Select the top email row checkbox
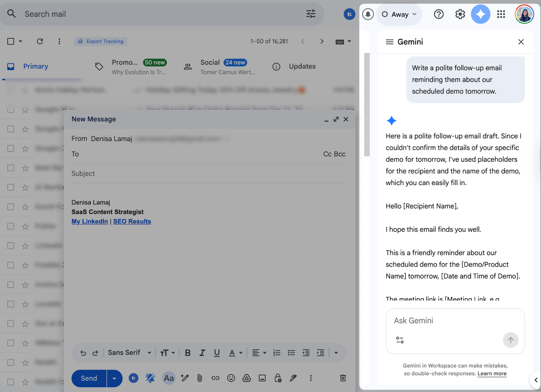The image size is (541, 392). coord(10,90)
